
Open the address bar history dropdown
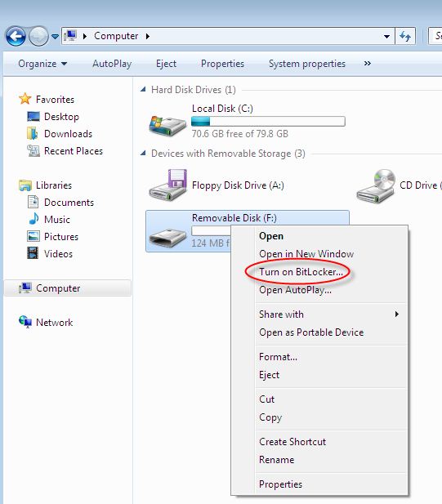point(386,36)
